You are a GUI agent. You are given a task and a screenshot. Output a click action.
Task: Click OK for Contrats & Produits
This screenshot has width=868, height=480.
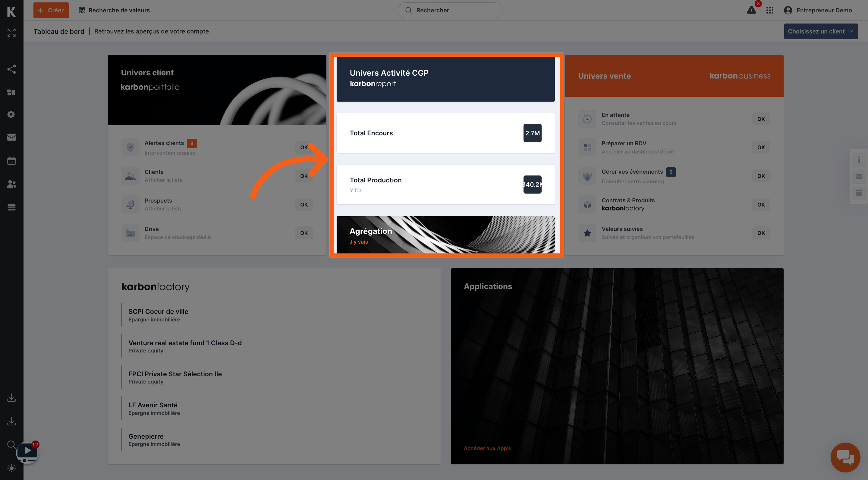click(761, 205)
